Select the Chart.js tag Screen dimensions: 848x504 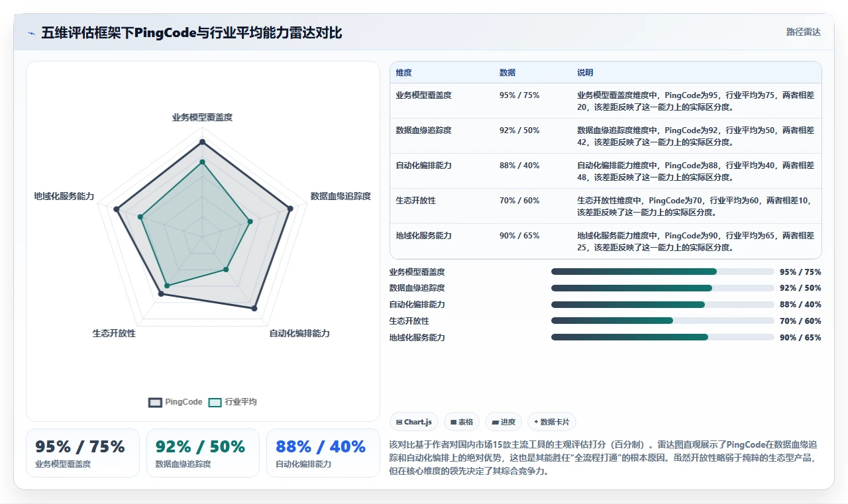[x=414, y=422]
